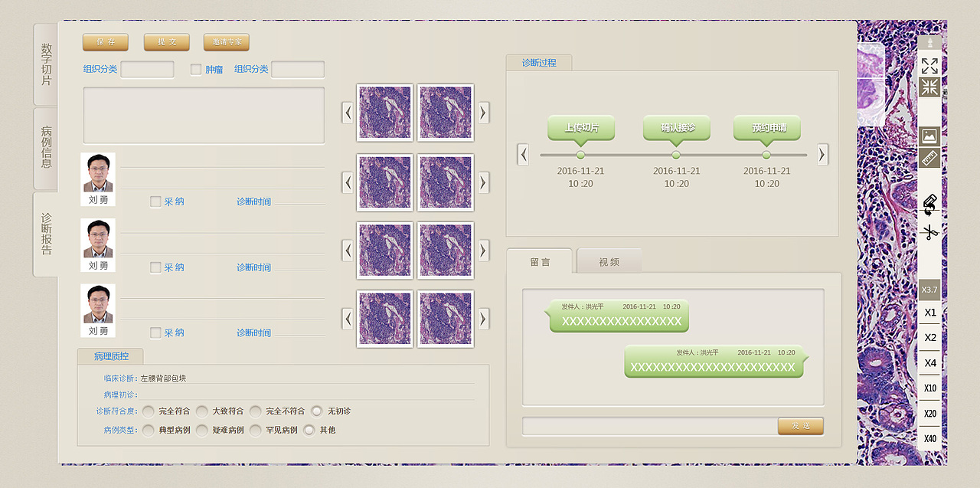Open the 病例信息 side tab
This screenshot has height=488, width=980.
click(x=46, y=148)
